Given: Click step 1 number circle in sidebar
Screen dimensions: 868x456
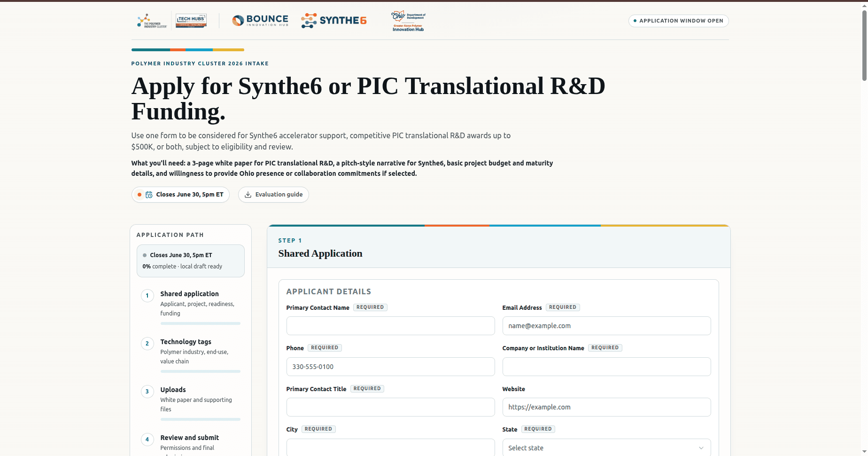Looking at the screenshot, I should (147, 296).
